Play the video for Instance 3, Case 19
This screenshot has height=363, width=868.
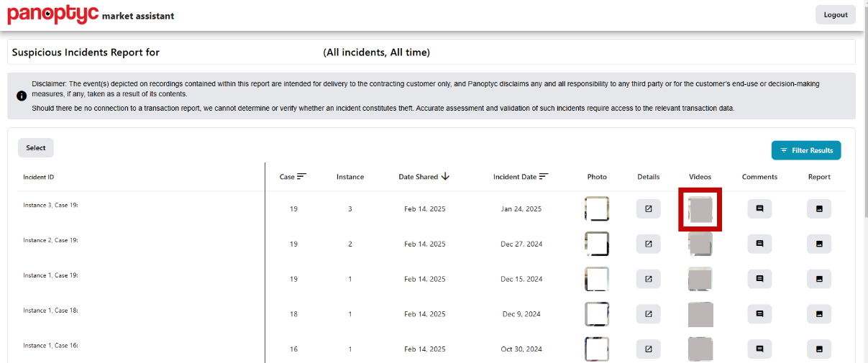[700, 209]
